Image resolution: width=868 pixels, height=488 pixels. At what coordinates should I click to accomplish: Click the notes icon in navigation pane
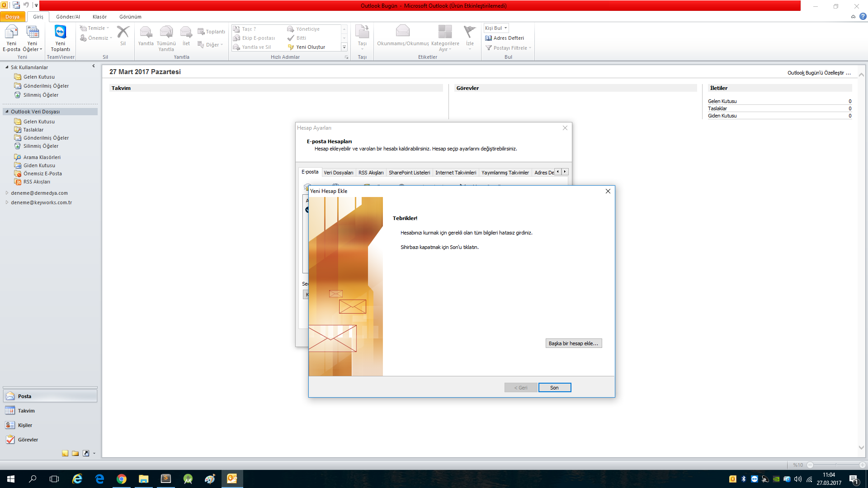click(65, 453)
